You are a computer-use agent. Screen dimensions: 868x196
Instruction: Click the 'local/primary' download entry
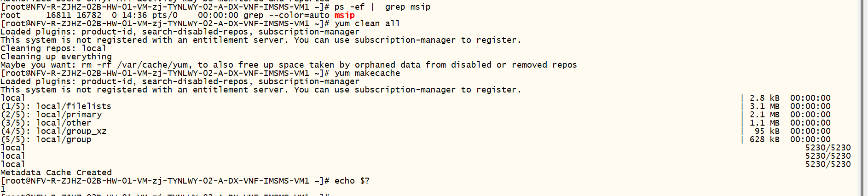point(69,115)
